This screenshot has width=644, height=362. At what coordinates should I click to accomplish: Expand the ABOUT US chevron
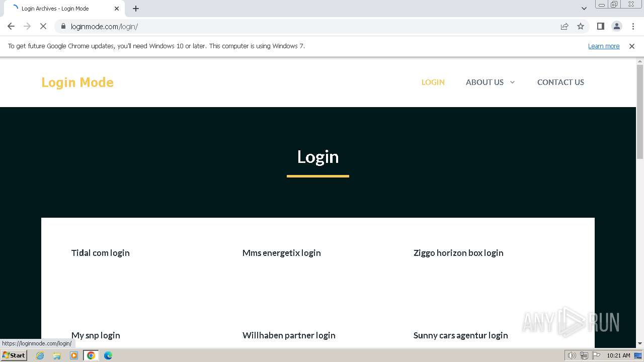coord(512,82)
